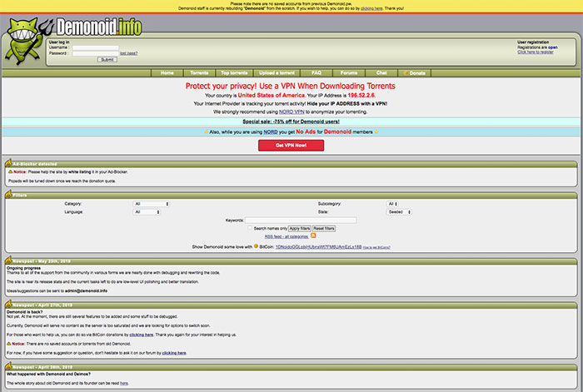
Task: Click warning triangle in Ad-Blocker notice
Action: pos(10,171)
